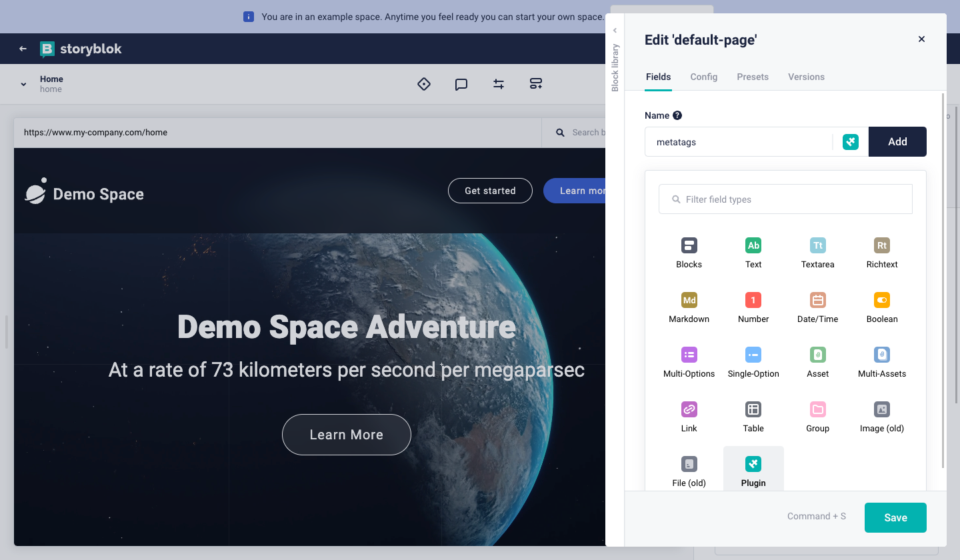
Task: Open the diamond workflow icon in toolbar
Action: [x=424, y=84]
